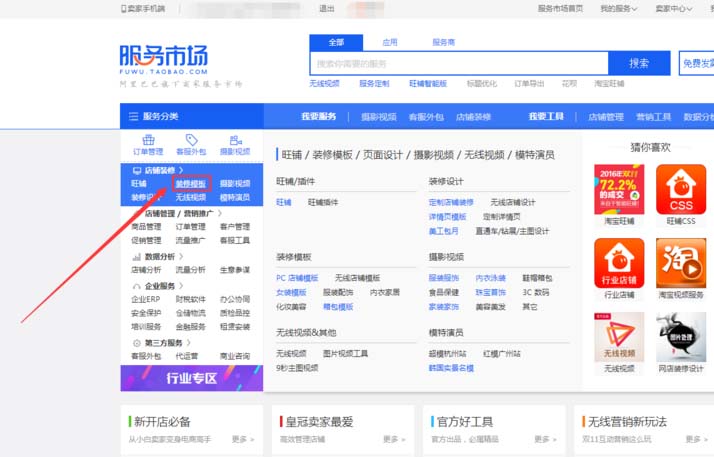Open the 行业店铺 app icon
This screenshot has width=714, height=457.
pyautogui.click(x=619, y=263)
